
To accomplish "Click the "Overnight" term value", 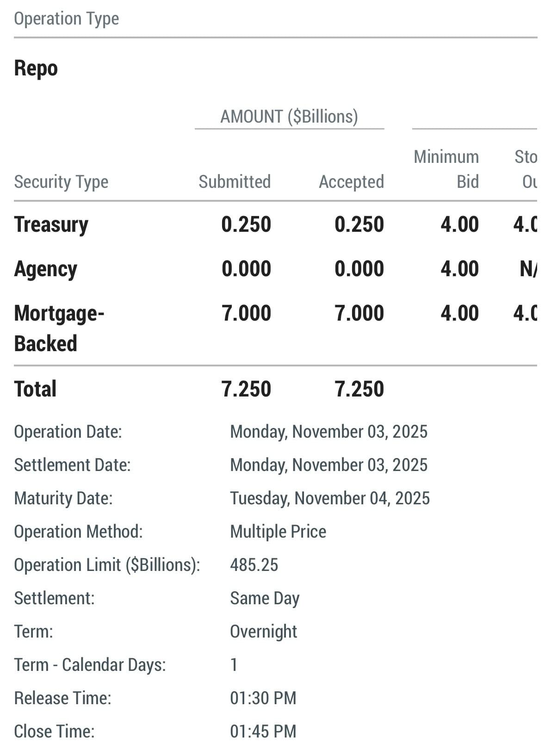I will (263, 632).
